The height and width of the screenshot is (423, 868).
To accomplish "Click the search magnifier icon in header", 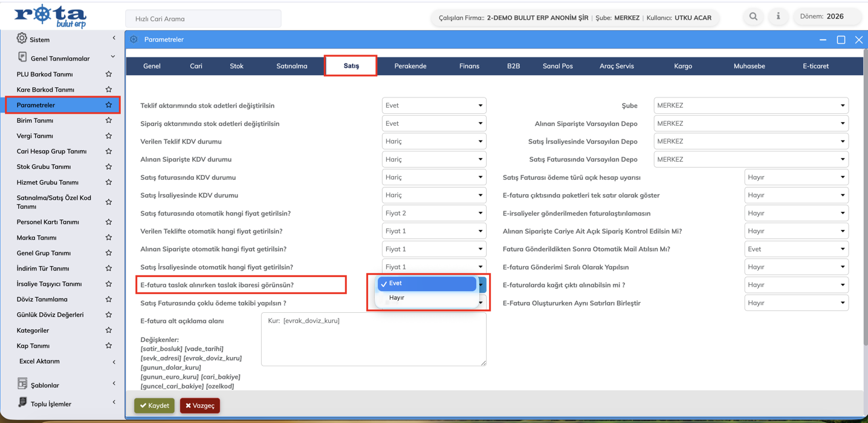I will (753, 17).
